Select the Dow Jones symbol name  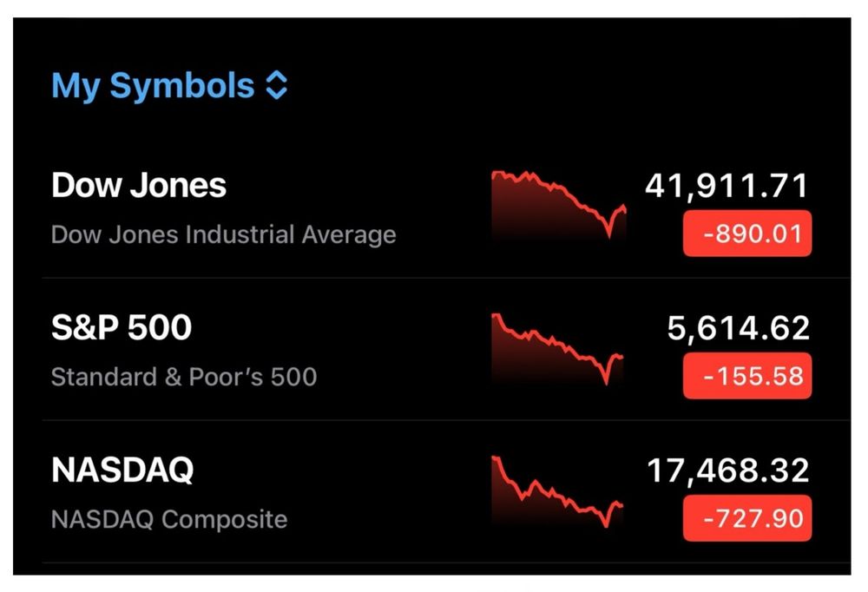click(x=139, y=186)
